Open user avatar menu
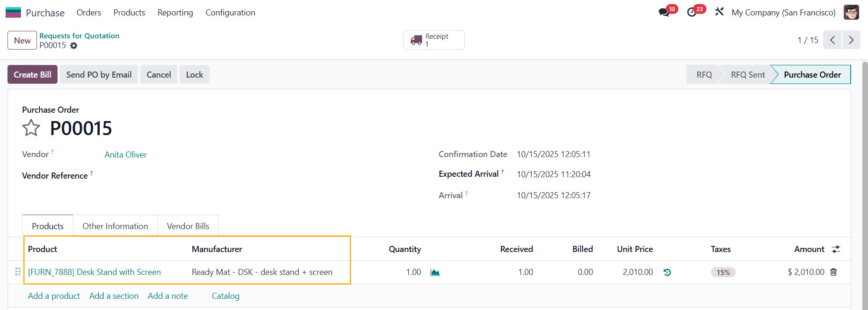Screen dimensions: 868x310 [x=851, y=13]
